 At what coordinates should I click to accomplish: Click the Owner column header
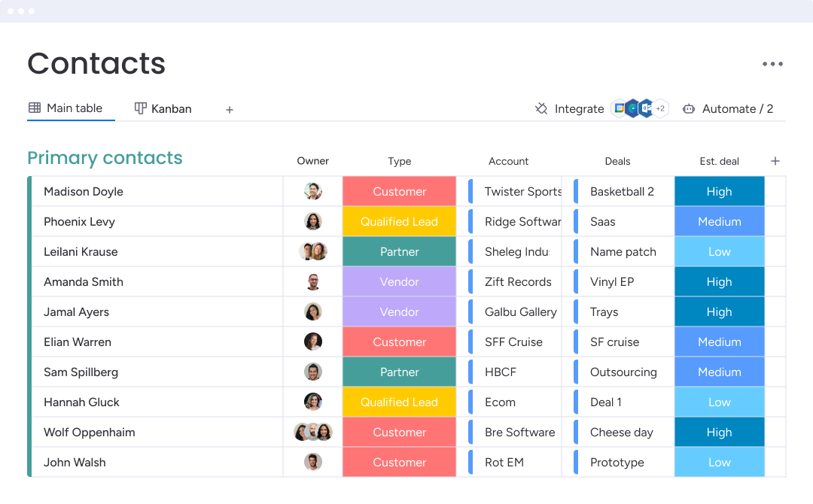312,161
